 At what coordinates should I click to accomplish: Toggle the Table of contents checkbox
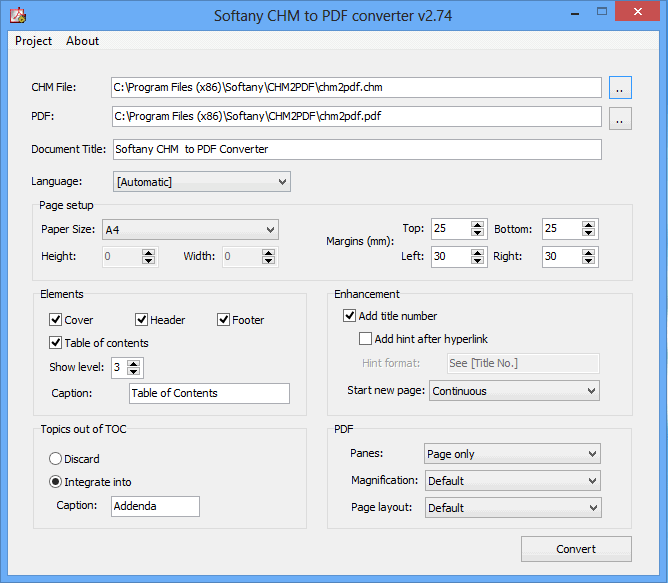coord(56,343)
